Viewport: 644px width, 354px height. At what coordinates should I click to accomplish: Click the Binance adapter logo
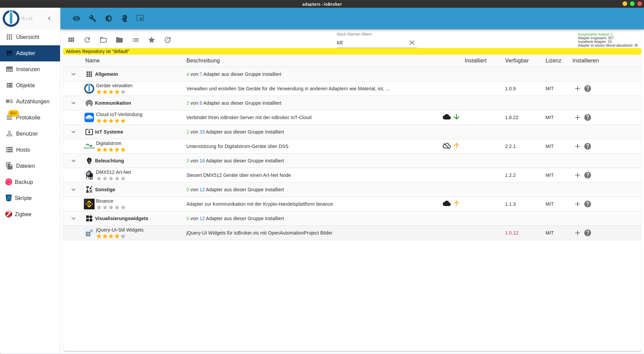tap(89, 204)
